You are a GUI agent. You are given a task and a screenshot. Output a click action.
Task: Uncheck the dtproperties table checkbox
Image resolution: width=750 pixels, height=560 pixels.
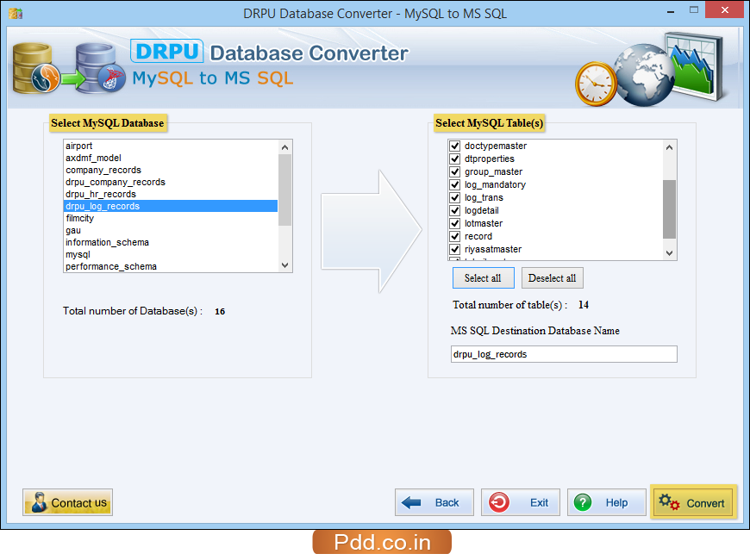(x=455, y=159)
